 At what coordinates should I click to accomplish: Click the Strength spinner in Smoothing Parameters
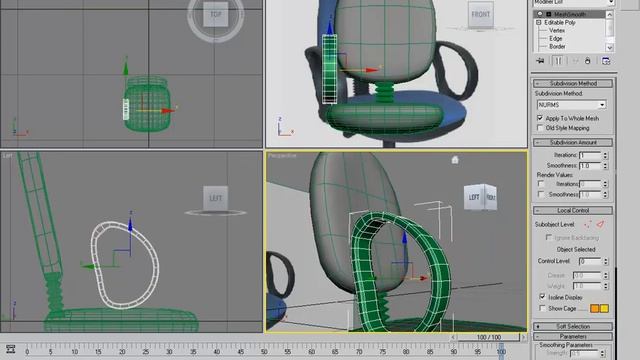tap(602, 353)
